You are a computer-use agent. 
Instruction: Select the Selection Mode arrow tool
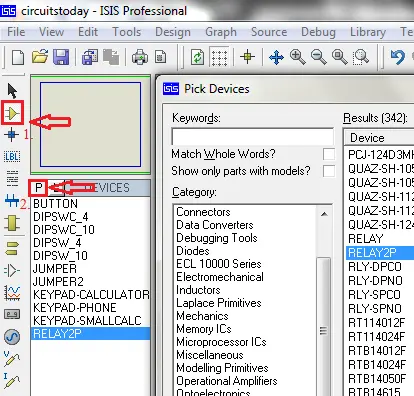12,91
